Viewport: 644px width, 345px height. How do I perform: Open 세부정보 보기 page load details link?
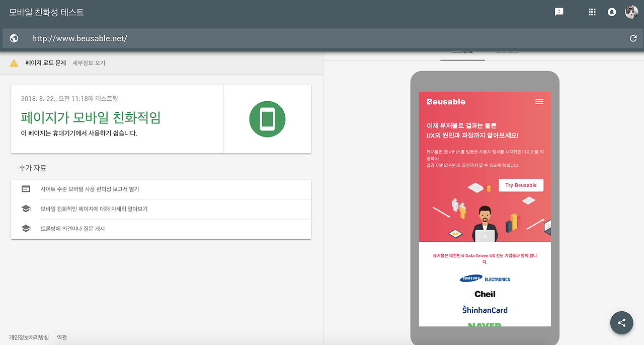[89, 63]
